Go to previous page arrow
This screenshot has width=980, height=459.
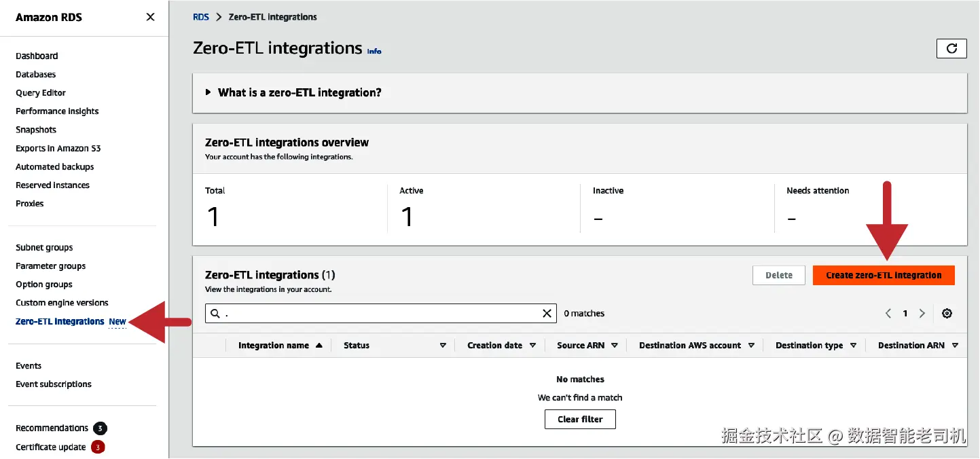coord(888,313)
